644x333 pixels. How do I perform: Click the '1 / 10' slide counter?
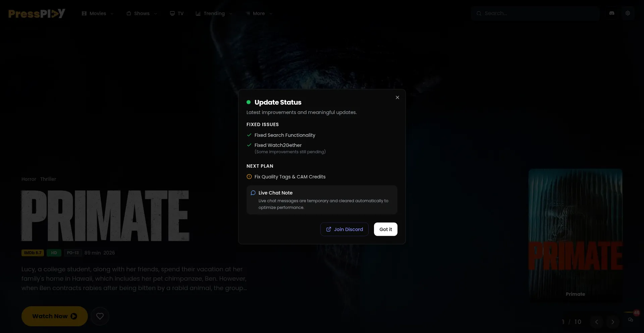pyautogui.click(x=572, y=322)
